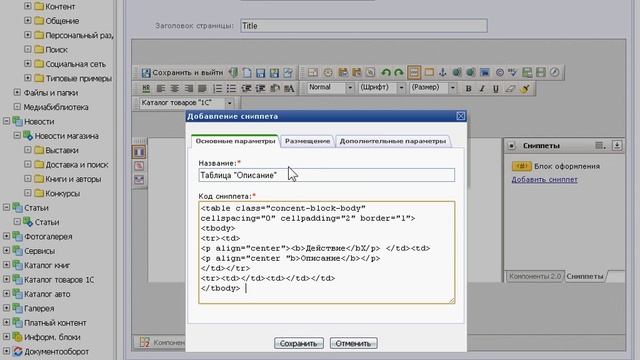The width and height of the screenshot is (640, 360).
Task: Click the eraser remove-formatting icon
Action: pos(510,88)
